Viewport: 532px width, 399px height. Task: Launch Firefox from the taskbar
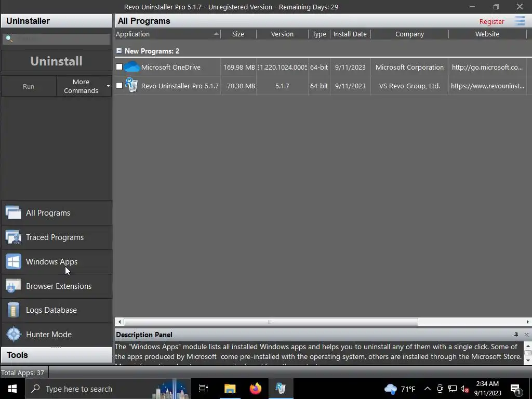(x=256, y=389)
